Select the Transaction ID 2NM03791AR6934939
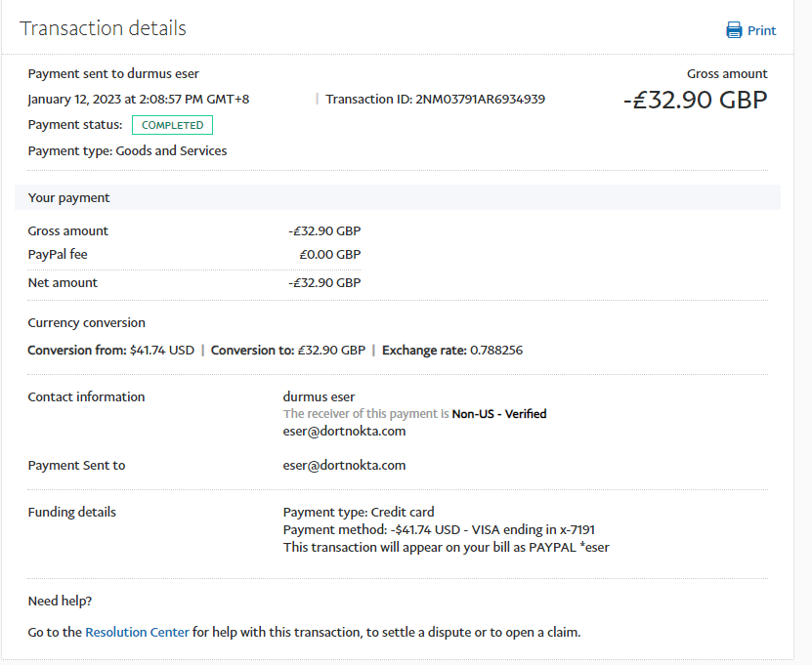This screenshot has height=665, width=812. 480,99
